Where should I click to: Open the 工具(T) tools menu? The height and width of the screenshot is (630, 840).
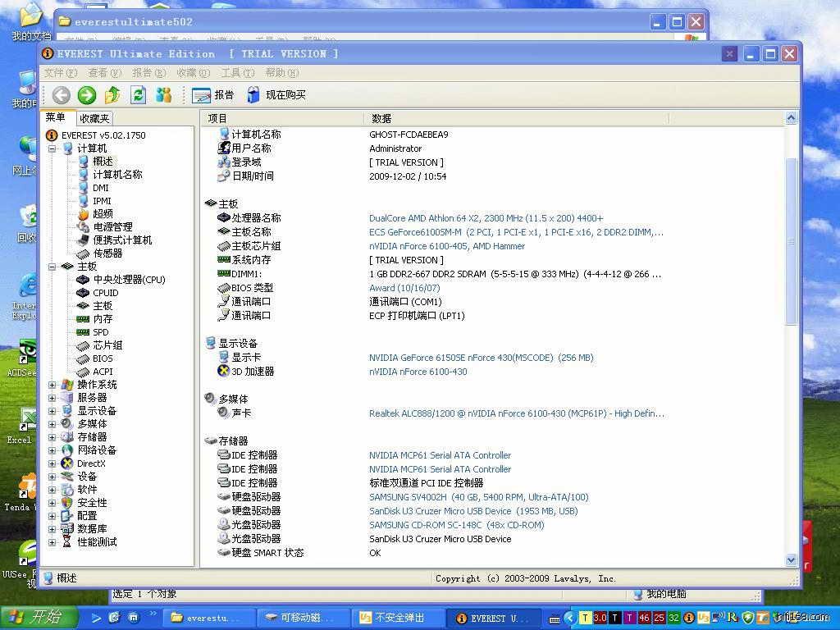pos(235,73)
